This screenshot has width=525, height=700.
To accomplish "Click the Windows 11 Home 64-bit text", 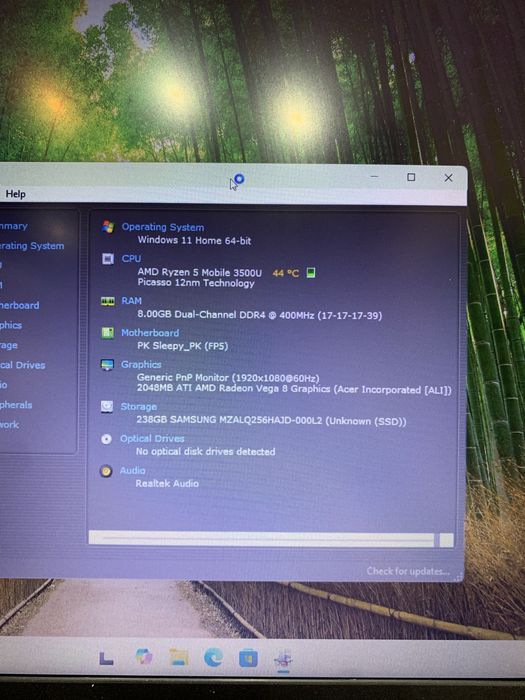I will point(194,240).
